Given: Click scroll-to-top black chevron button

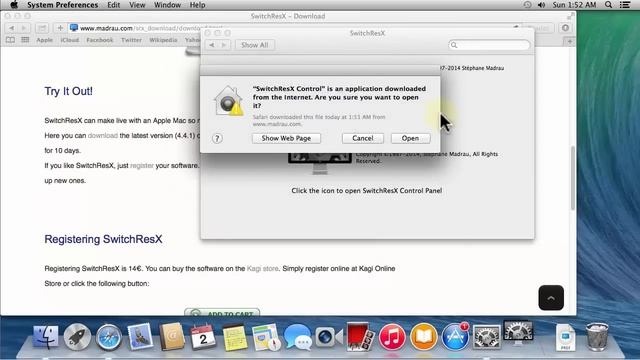Looking at the screenshot, I should pyautogui.click(x=551, y=298).
